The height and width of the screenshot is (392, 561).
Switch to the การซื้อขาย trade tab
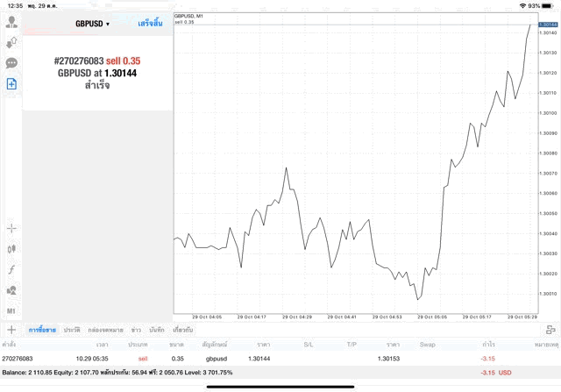[x=42, y=330]
